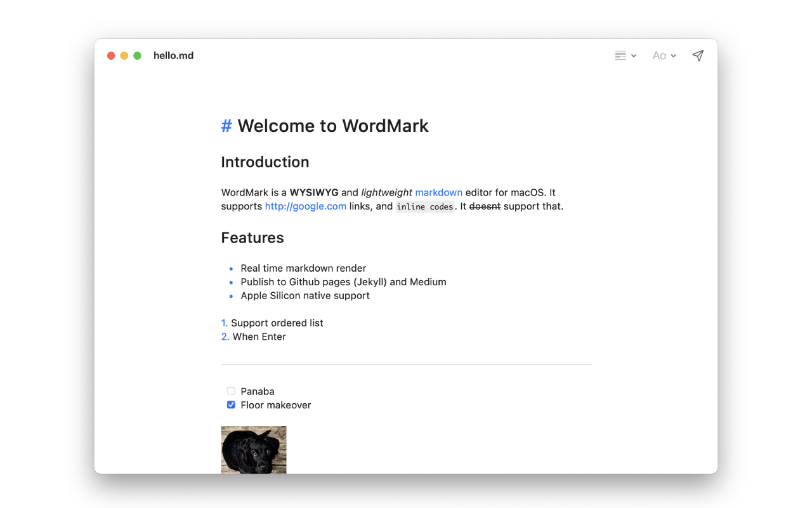Image resolution: width=812 pixels, height=508 pixels.
Task: Maximize window with green button
Action: point(137,56)
